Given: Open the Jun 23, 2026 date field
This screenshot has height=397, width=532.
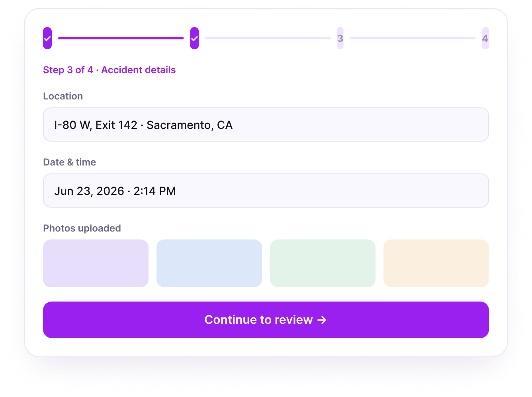Looking at the screenshot, I should 266,191.
